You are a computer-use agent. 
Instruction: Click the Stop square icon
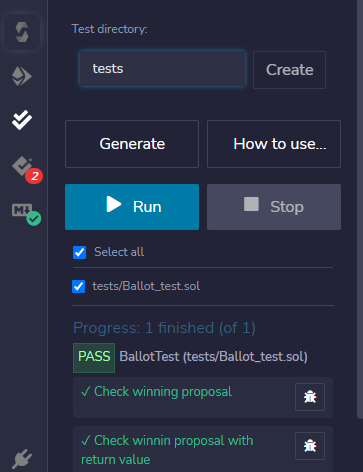[x=251, y=204]
